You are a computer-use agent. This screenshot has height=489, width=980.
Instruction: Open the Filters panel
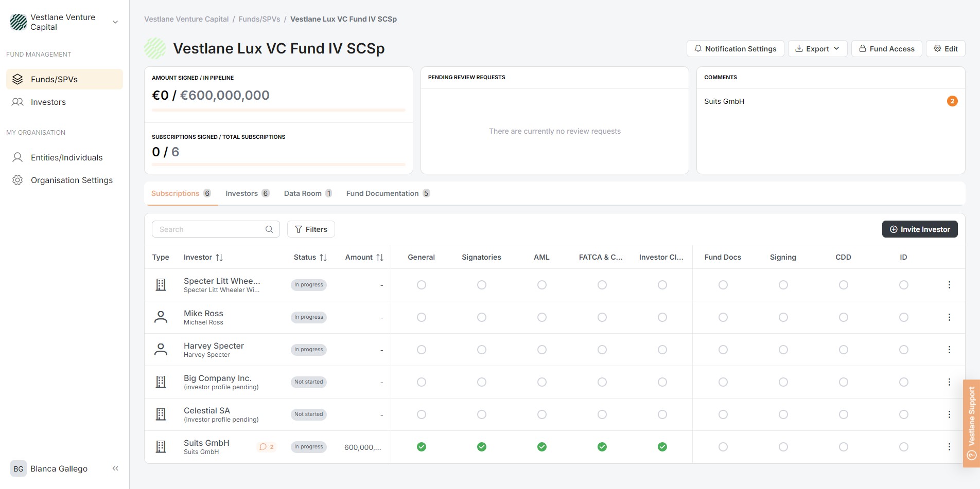(311, 229)
